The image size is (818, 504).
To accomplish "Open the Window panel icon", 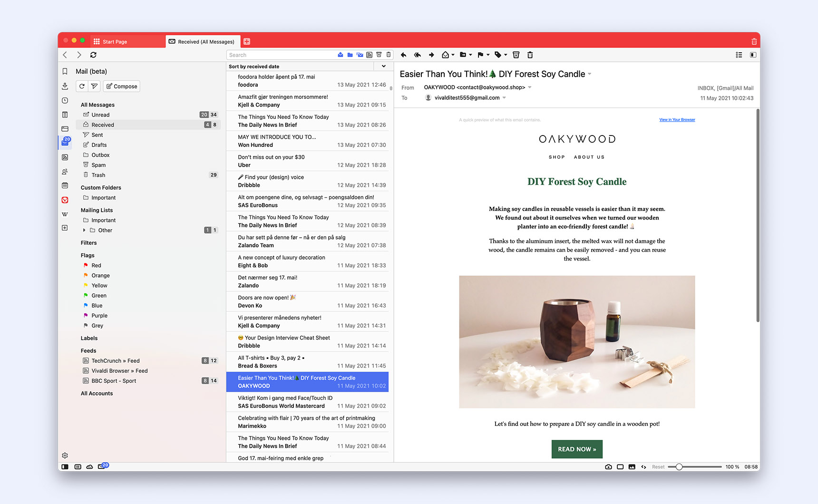I will pos(65,129).
